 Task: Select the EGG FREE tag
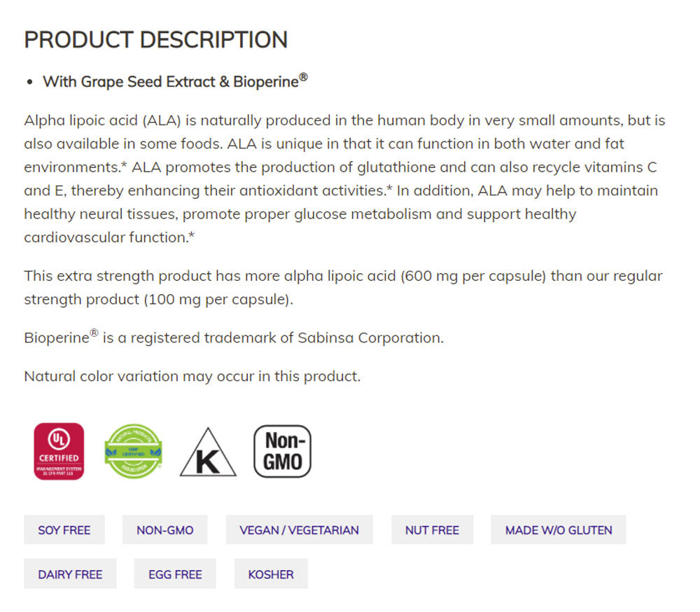tap(175, 574)
